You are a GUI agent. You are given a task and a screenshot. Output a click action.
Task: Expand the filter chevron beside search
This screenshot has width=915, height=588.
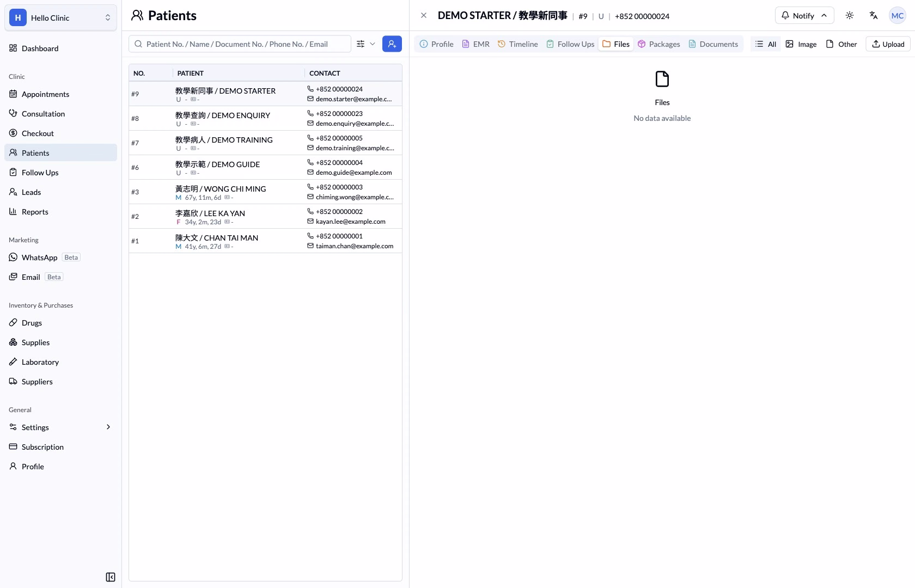[x=373, y=44]
